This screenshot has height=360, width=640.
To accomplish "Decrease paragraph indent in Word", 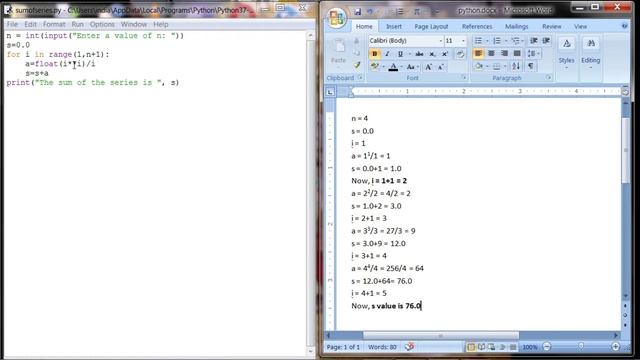I will [x=533, y=40].
